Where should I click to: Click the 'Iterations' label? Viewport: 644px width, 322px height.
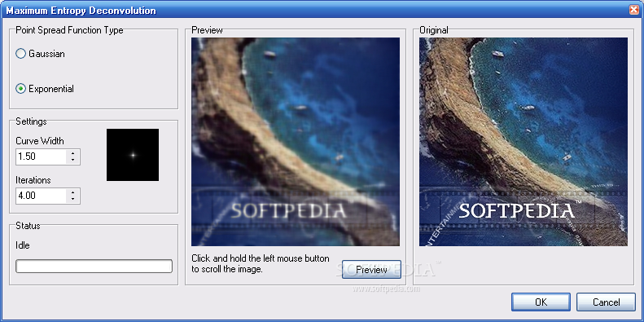[33, 180]
